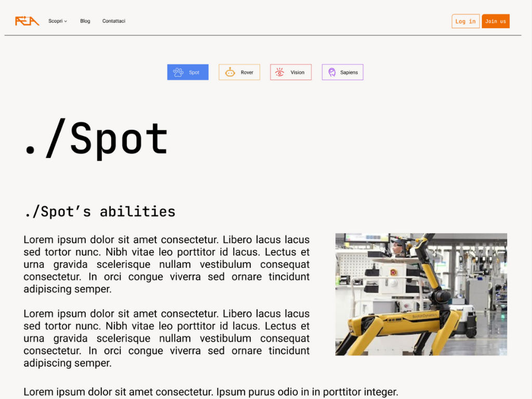Open the Contattaci page
532x399 pixels.
click(x=114, y=21)
